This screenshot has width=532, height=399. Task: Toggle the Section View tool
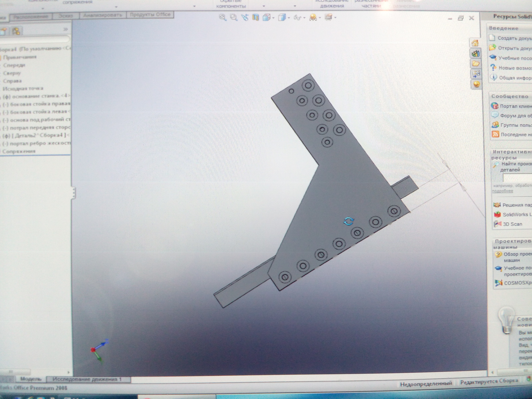pos(255,17)
